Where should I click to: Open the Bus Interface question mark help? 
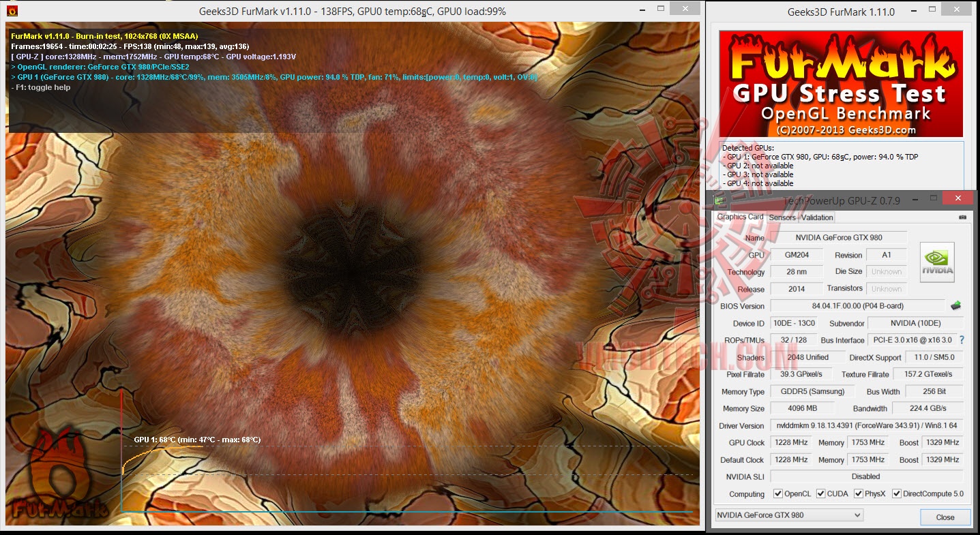click(962, 339)
